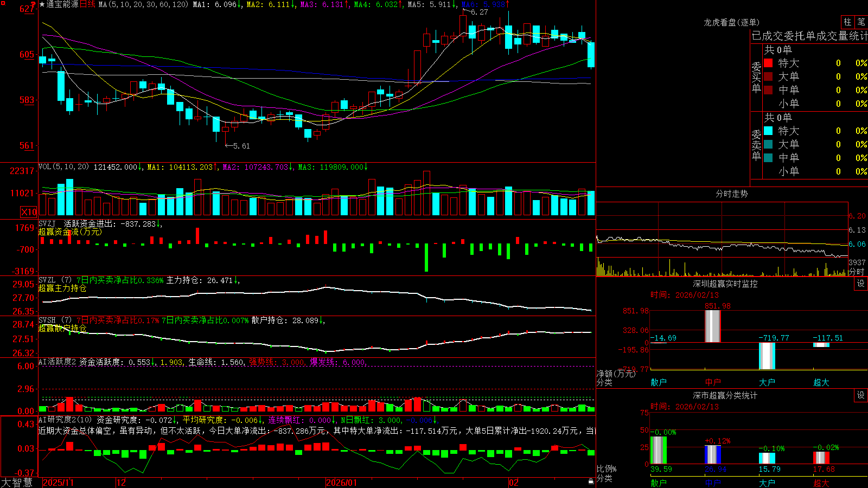Click the 散户持仓: 28.089 value
868x488 pixels.
285,320
